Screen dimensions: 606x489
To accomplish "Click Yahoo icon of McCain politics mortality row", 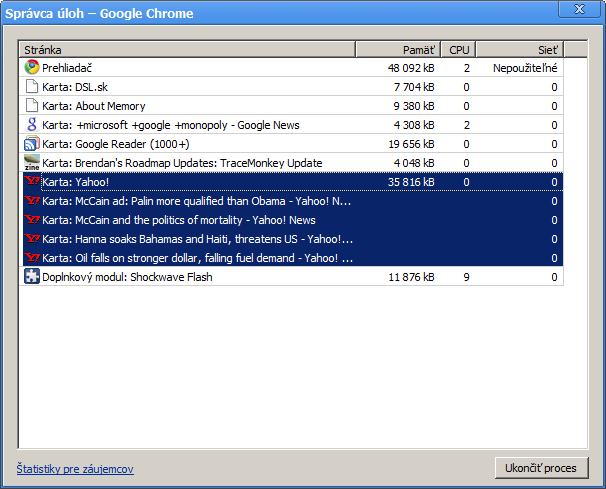I will pos(32,219).
